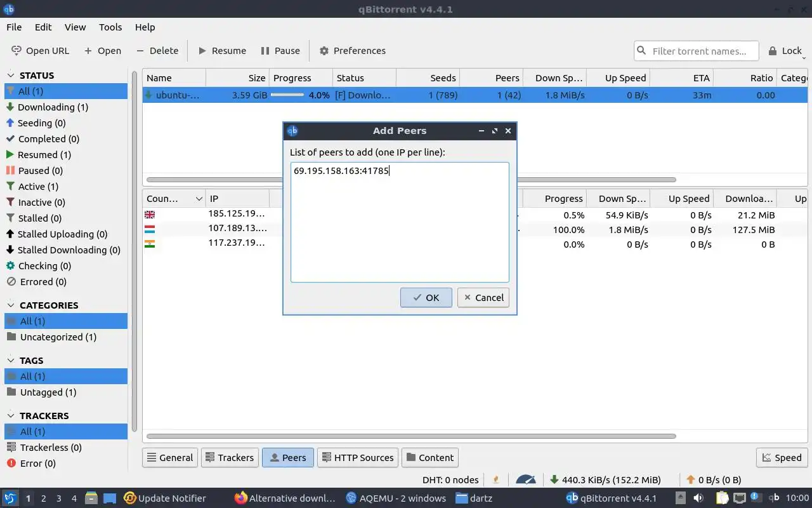Viewport: 812px width, 508px height.
Task: Pause torrents with the toolbar Pause button
Action: click(280, 51)
